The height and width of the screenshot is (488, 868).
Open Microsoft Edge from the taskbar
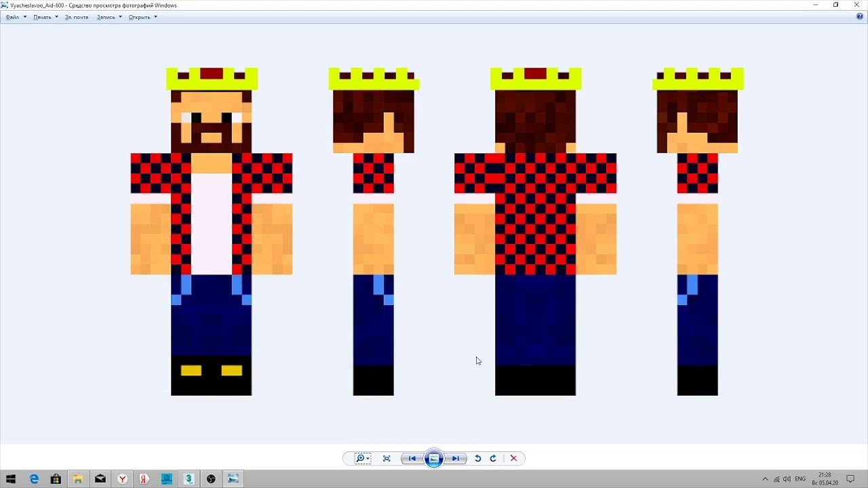pos(34,479)
